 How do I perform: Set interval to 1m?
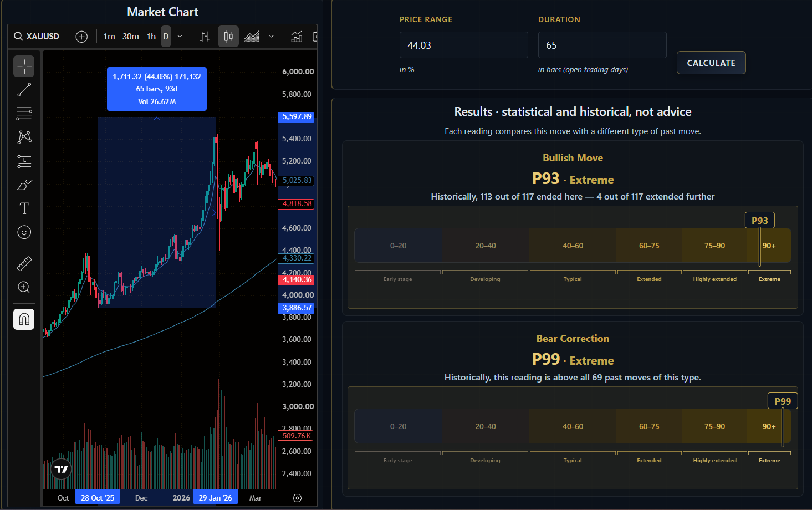(109, 37)
